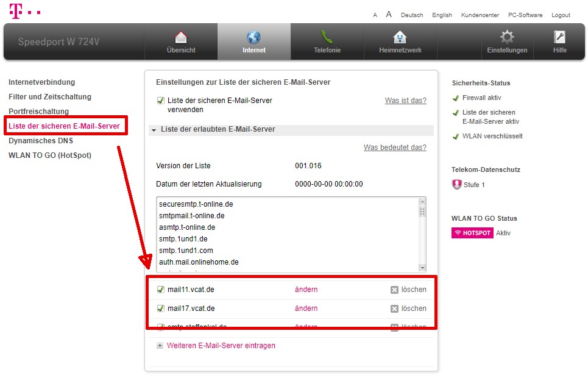The height and width of the screenshot is (378, 588).
Task: Uncheck the mail11.vcat.de checkbox
Action: 161,290
